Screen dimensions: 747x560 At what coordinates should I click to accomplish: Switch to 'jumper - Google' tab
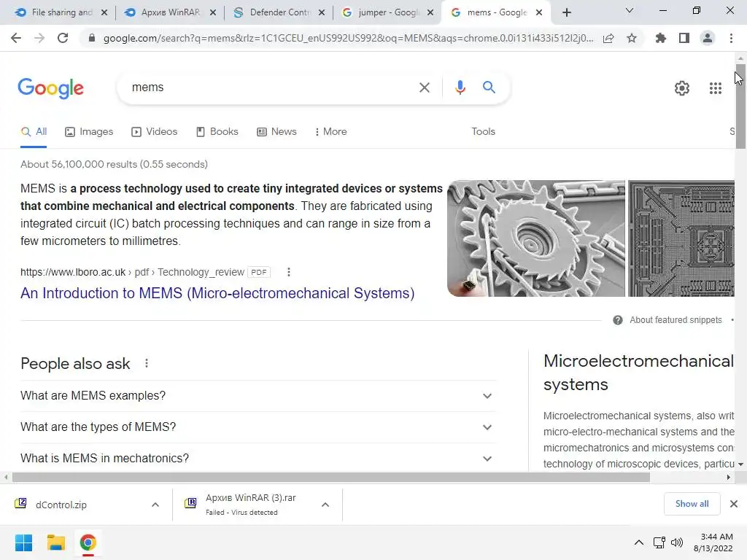(x=387, y=12)
